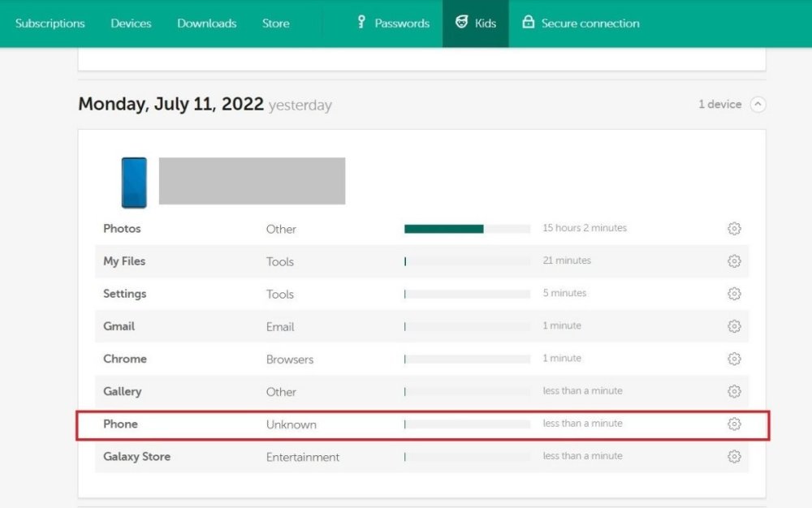Switch to the Downloads tab

[206, 24]
